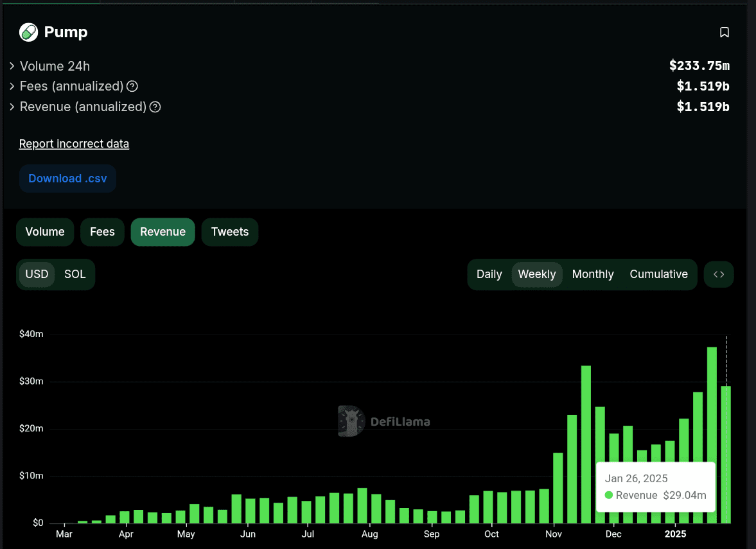This screenshot has width=756, height=549.
Task: Show the Tweets tab
Action: [229, 232]
